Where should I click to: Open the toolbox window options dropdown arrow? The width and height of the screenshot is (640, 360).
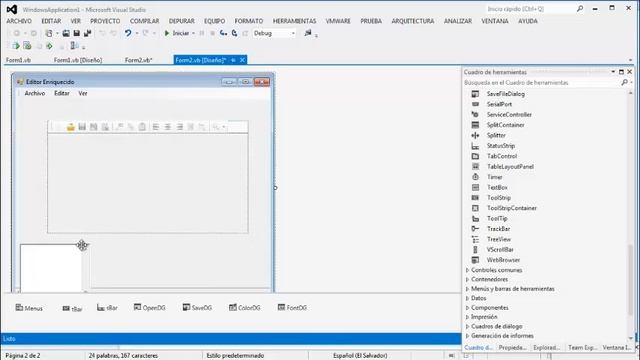point(613,72)
